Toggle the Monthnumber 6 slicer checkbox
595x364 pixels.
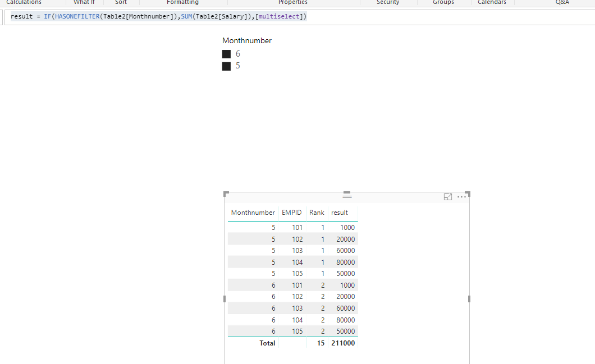click(x=227, y=54)
